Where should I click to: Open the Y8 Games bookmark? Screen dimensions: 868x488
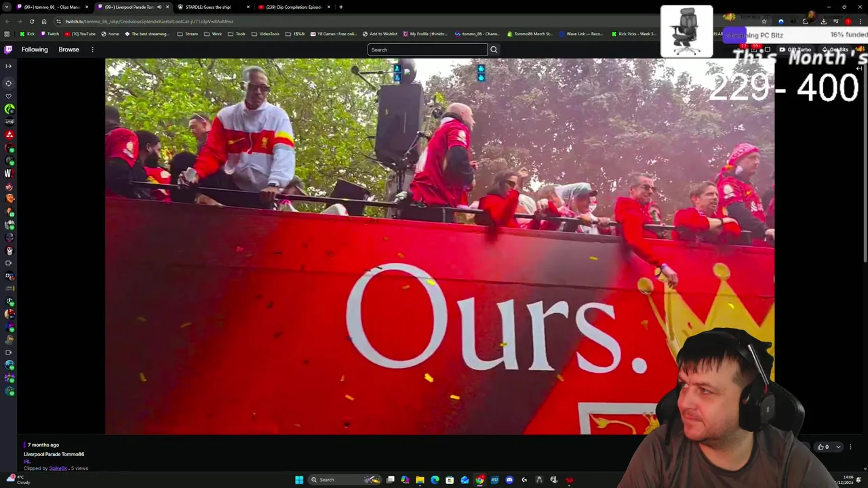(333, 34)
